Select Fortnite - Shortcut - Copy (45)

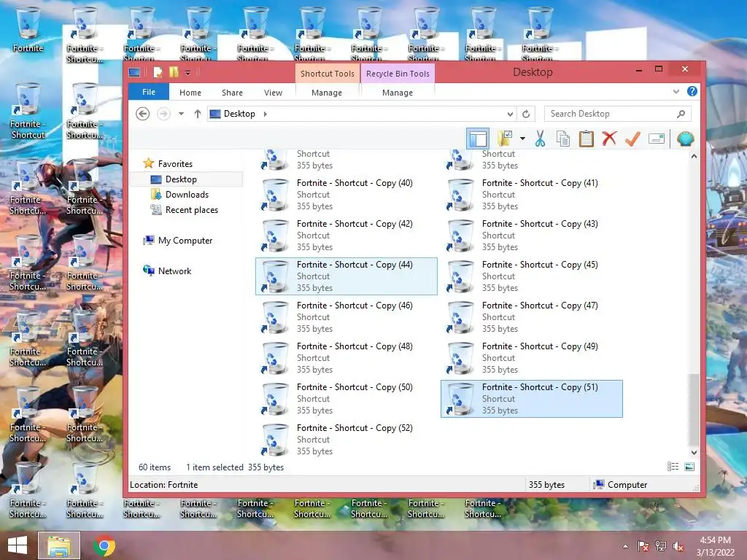click(532, 276)
